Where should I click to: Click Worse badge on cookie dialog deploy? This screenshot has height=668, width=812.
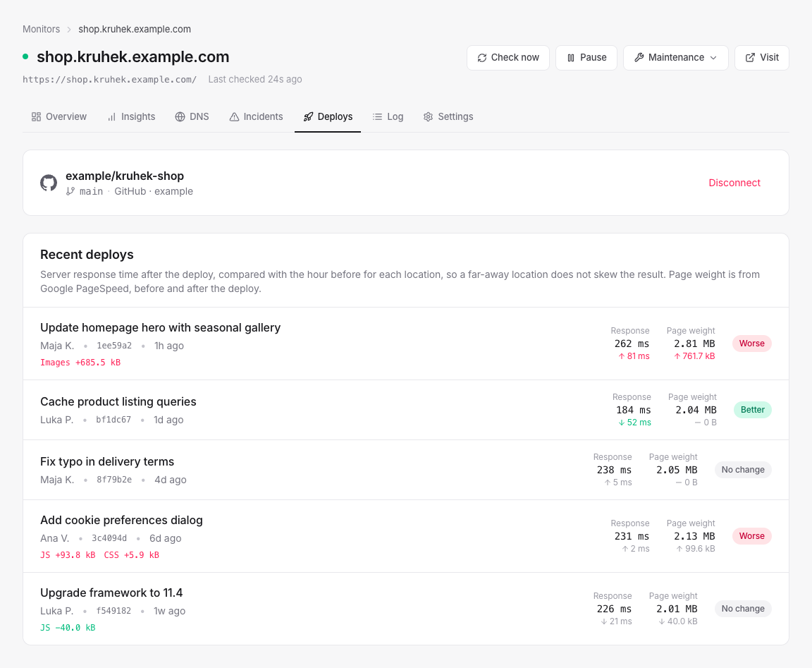752,536
